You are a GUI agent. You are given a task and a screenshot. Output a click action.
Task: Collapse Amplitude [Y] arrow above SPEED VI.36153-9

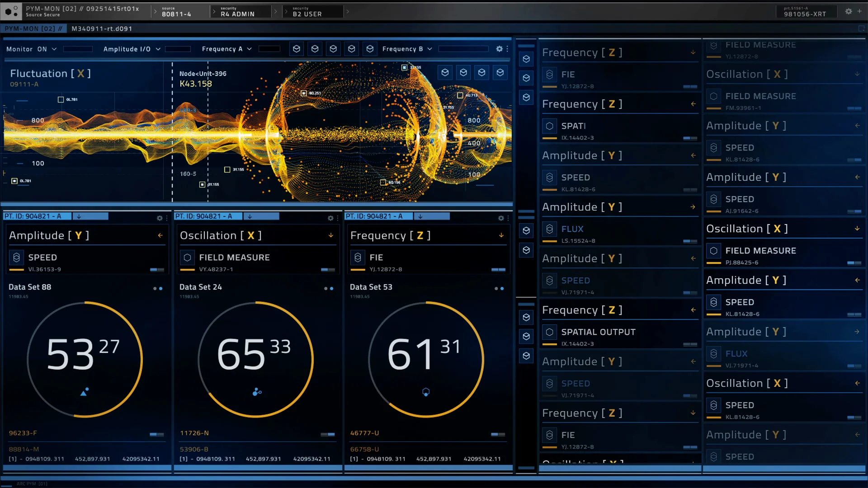[x=160, y=235]
